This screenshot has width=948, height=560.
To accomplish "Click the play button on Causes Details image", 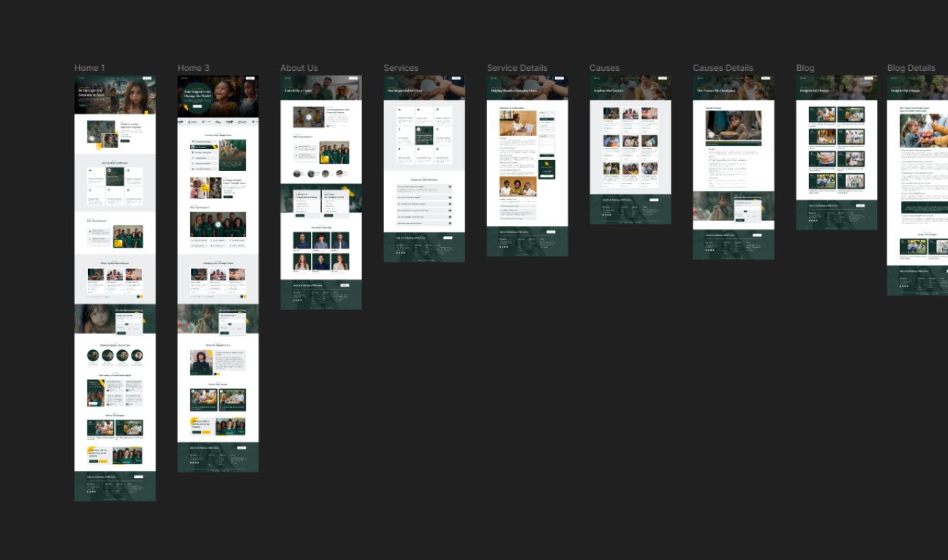I will click(711, 135).
